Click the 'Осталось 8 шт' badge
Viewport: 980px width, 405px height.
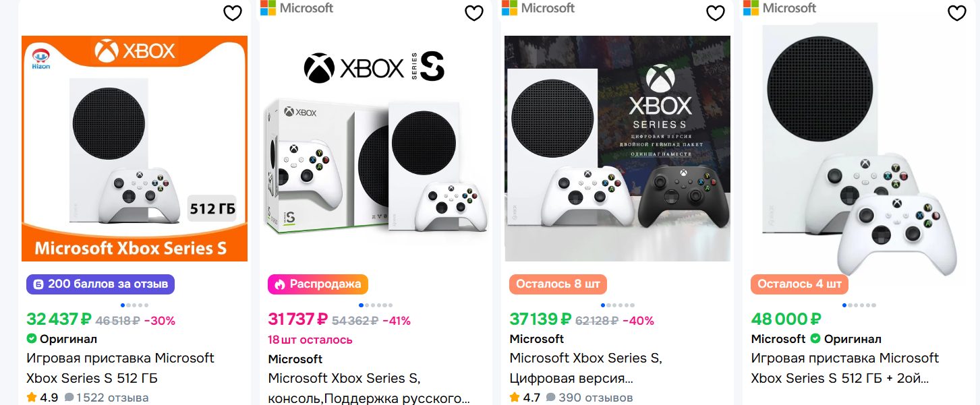pos(558,284)
